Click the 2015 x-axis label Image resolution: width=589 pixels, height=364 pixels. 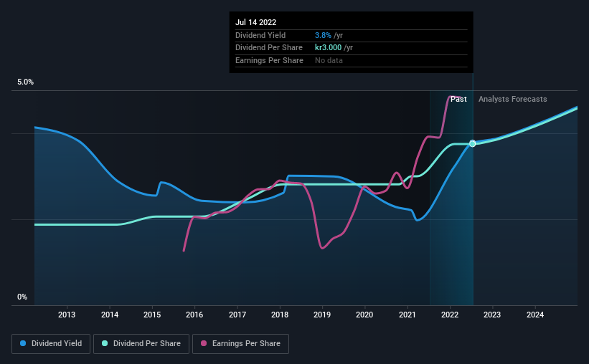point(152,315)
